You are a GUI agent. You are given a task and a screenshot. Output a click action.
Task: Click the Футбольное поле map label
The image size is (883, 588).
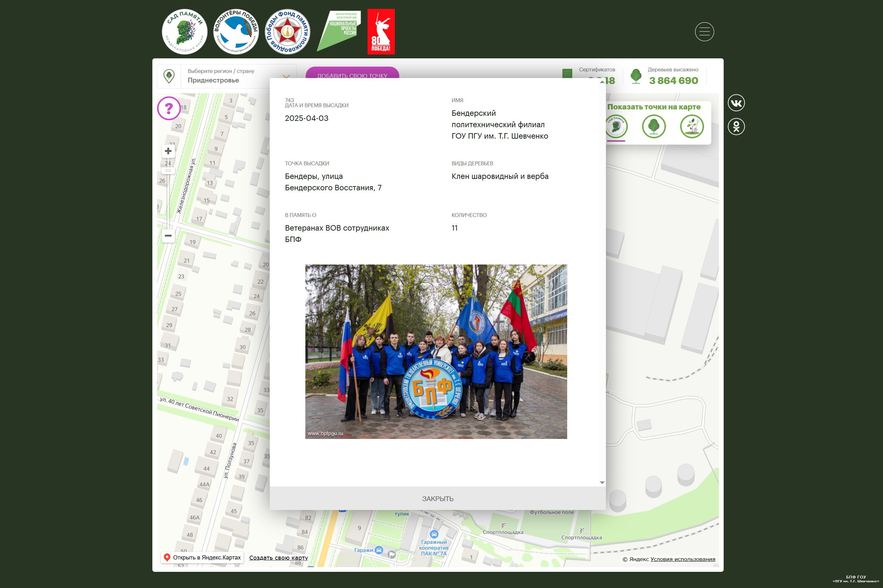pos(552,512)
